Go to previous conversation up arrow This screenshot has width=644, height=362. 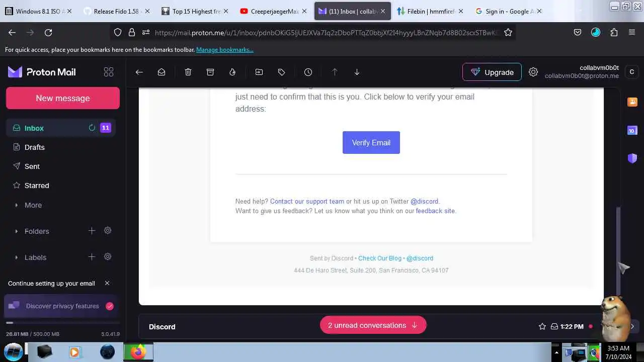coord(335,72)
